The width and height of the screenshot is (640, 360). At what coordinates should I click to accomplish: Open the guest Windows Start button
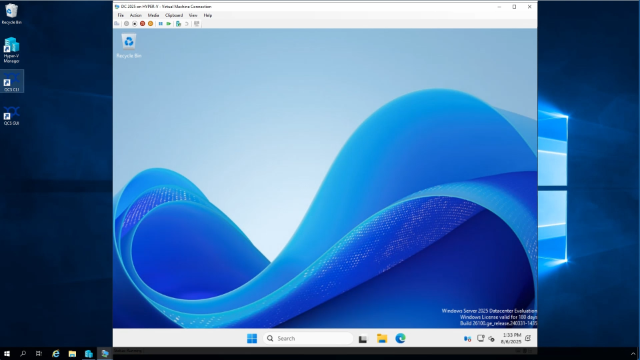tap(252, 338)
